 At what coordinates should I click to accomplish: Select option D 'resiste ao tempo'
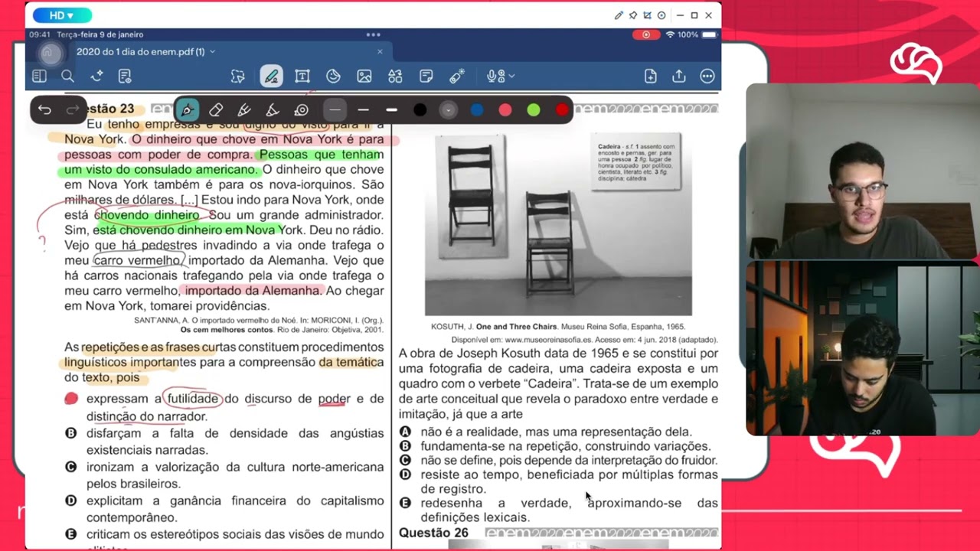pos(405,474)
